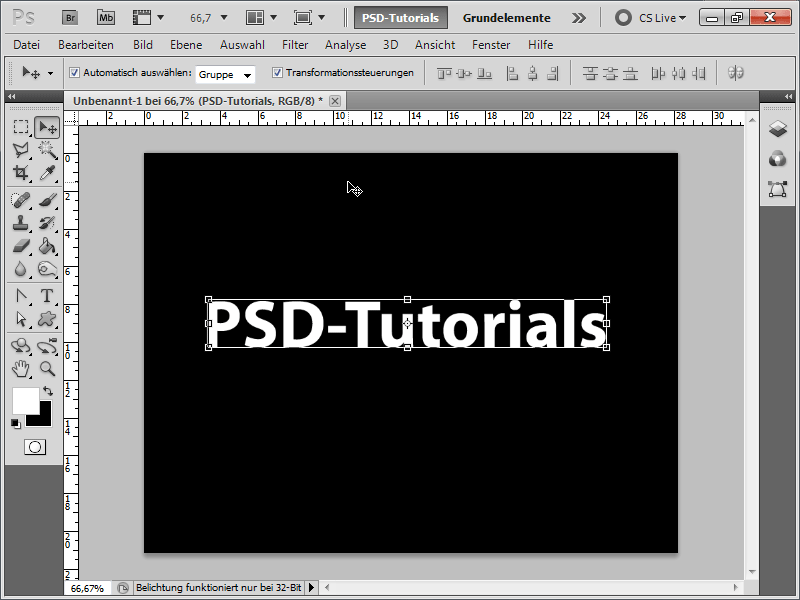Select the Zoom tool
800x600 pixels.
coord(47,368)
